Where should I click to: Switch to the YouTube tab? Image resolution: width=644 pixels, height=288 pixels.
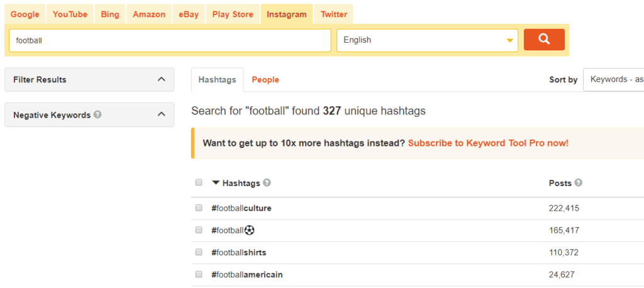tap(70, 14)
